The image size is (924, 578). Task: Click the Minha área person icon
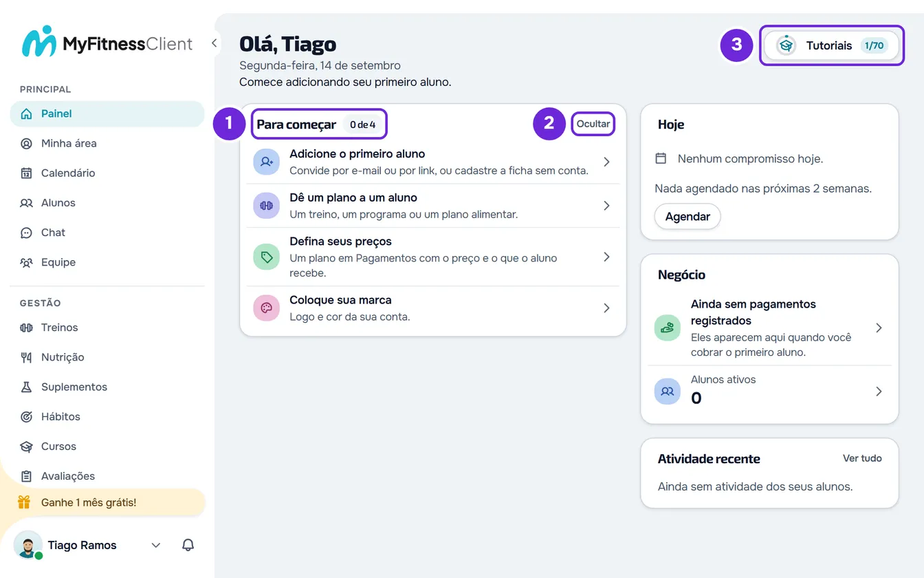(x=26, y=143)
